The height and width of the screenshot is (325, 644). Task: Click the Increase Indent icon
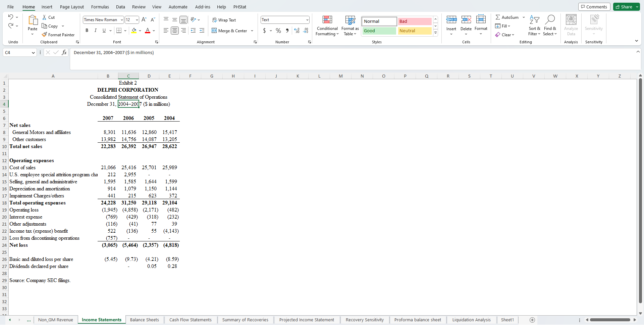(x=202, y=31)
